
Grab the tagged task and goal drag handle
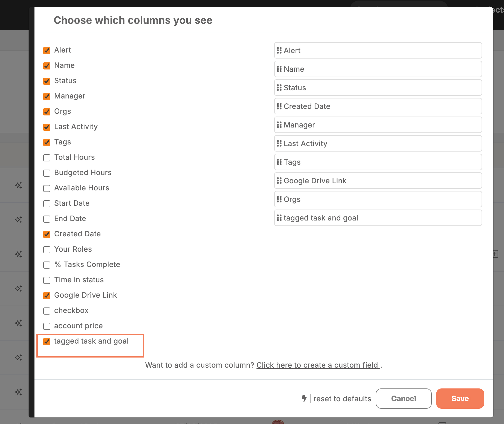279,218
